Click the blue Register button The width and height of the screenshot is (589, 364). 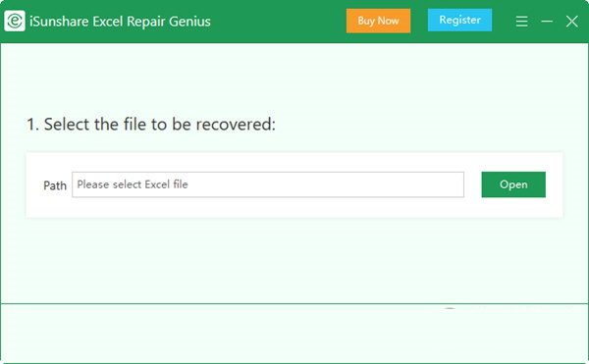(x=459, y=20)
